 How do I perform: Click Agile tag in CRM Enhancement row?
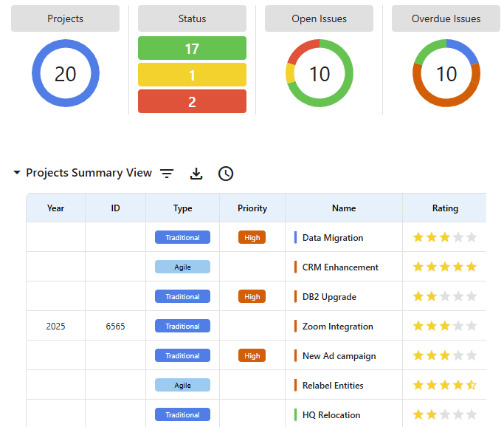tap(182, 267)
